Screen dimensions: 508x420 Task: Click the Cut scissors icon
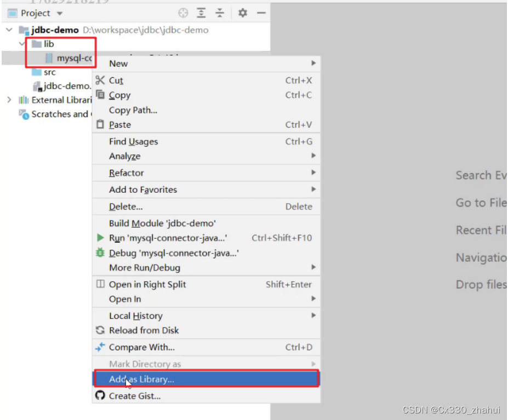pos(100,80)
